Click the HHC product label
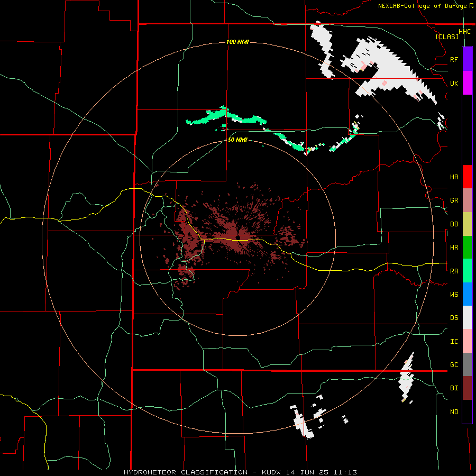This screenshot has width=476, height=476. (464, 32)
